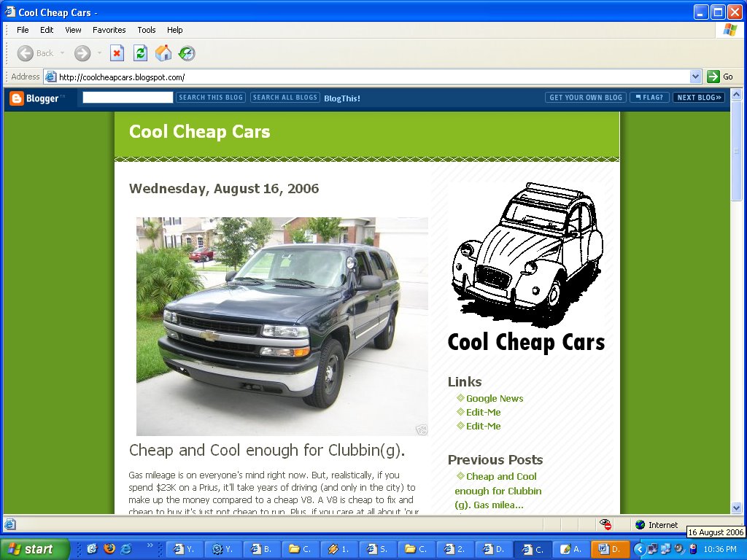Refresh the page using the green arrows icon
This screenshot has height=560, width=747.
pos(140,53)
